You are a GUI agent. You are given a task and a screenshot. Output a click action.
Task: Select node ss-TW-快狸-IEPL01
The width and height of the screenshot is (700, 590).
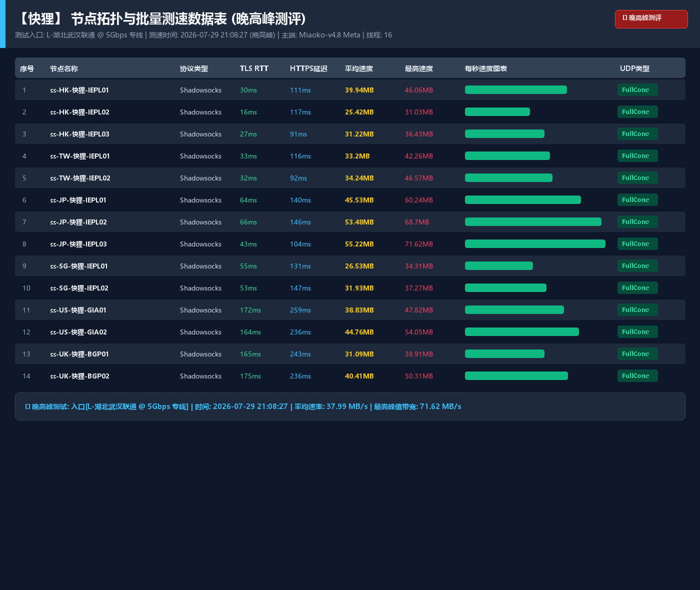pyautogui.click(x=80, y=156)
